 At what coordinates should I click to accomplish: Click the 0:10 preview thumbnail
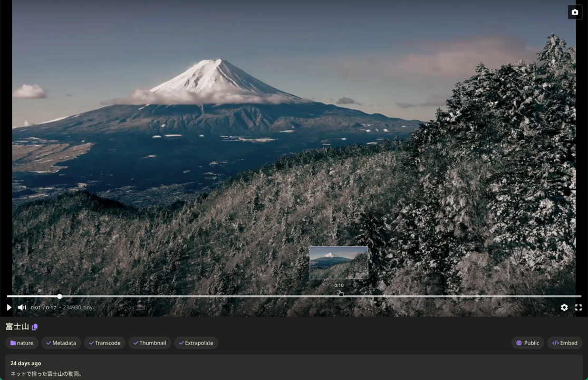[x=339, y=262]
